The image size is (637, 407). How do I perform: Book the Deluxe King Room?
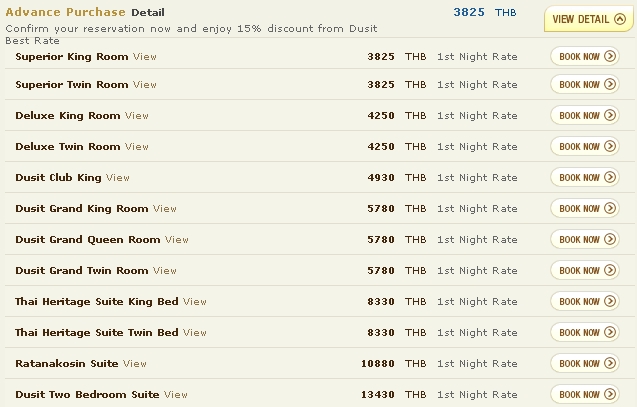pos(585,116)
